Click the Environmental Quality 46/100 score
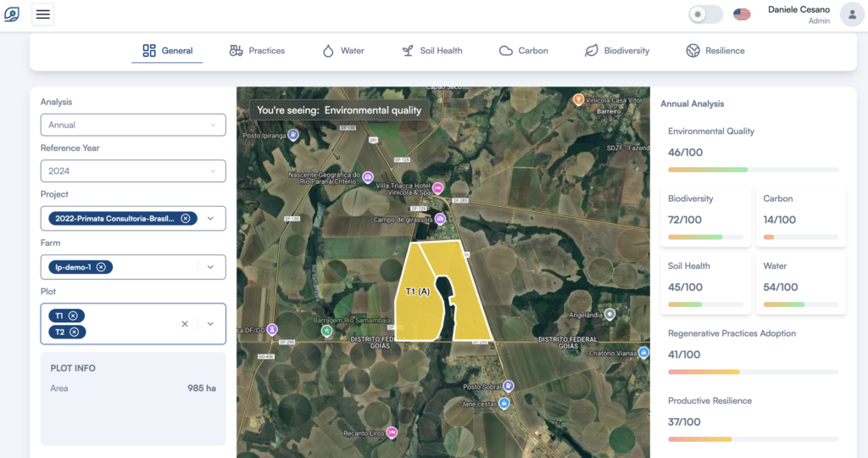Screen dimensions: 868x458 click(685, 153)
